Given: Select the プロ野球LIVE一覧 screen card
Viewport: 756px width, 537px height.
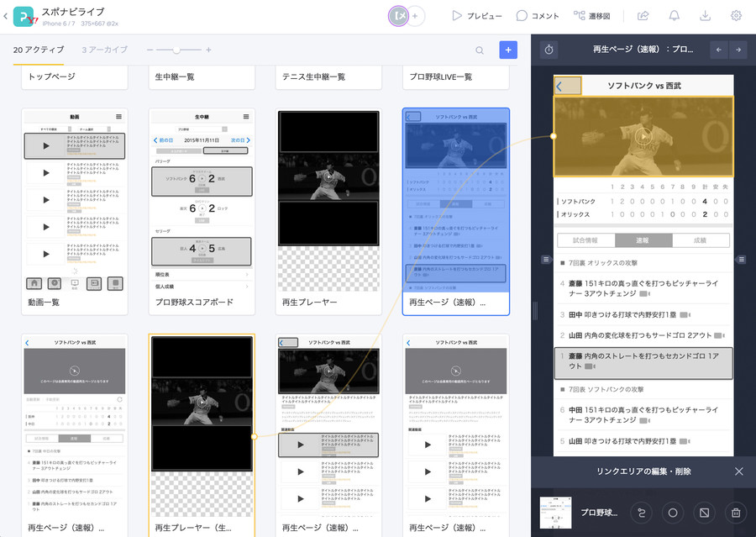Looking at the screenshot, I should 455,77.
